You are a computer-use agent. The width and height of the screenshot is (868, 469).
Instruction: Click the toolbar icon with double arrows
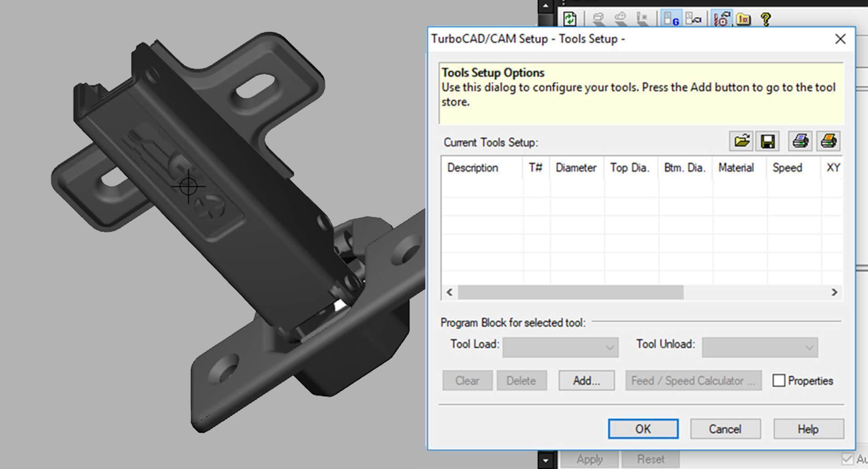pos(693,19)
